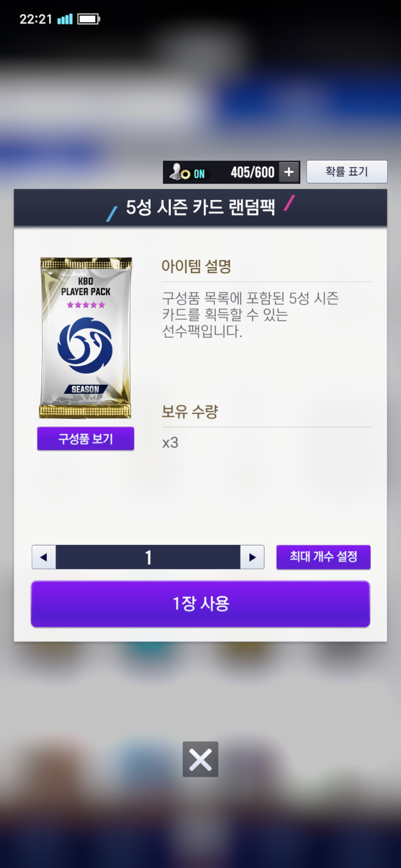Viewport: 401px width, 868px height.
Task: Click the five purple stars on the pack
Action: (x=86, y=305)
